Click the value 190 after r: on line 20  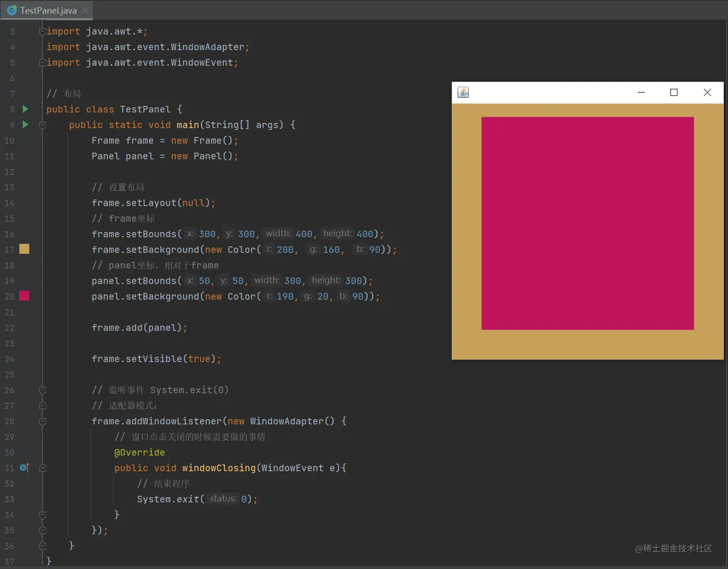point(285,296)
